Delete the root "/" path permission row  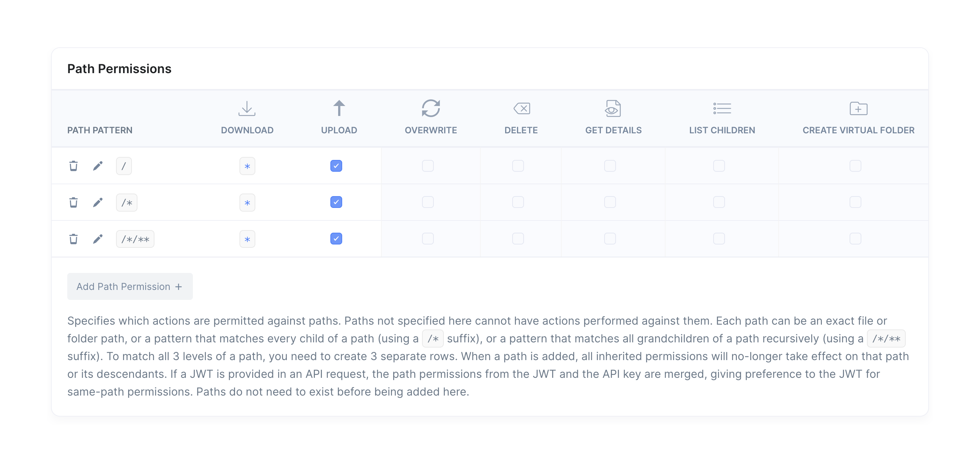pos(74,166)
